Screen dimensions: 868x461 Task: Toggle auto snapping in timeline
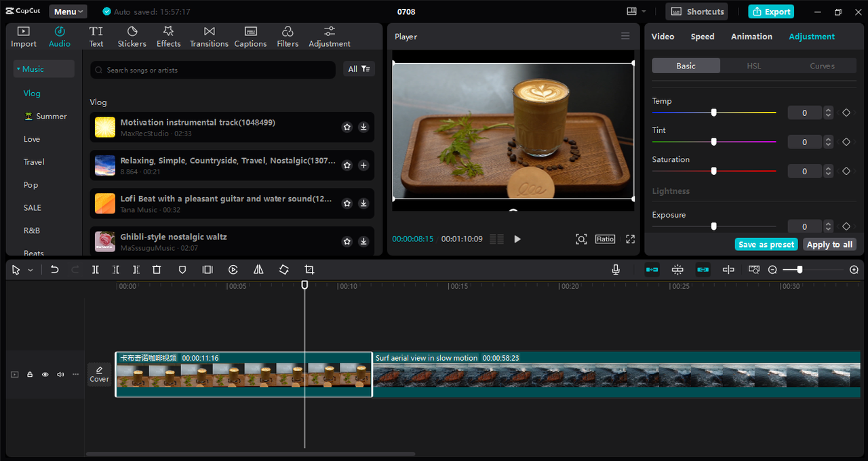677,270
